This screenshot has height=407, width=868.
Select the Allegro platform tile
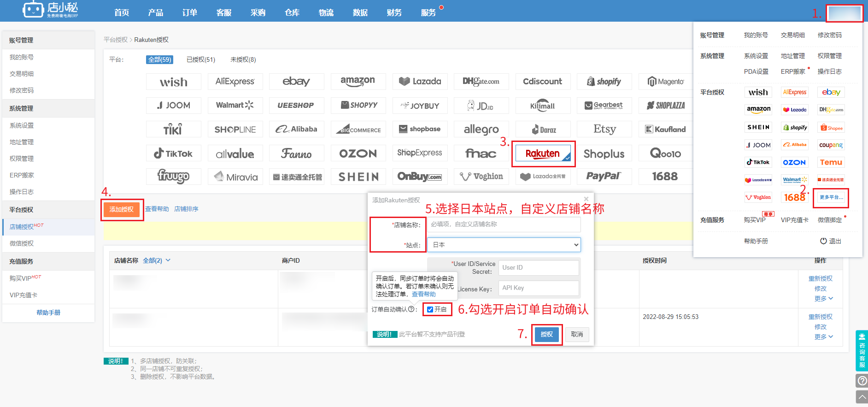pos(481,130)
